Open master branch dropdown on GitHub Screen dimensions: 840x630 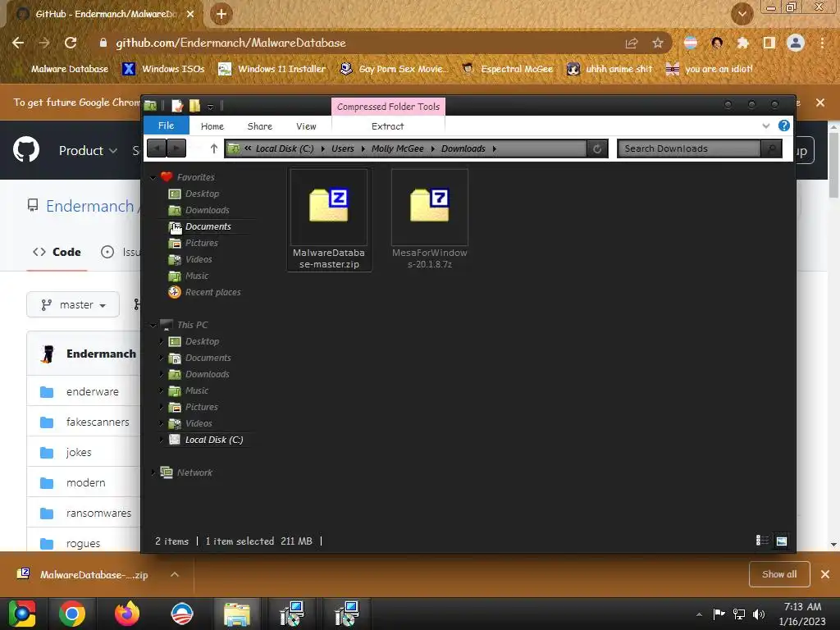[73, 305]
